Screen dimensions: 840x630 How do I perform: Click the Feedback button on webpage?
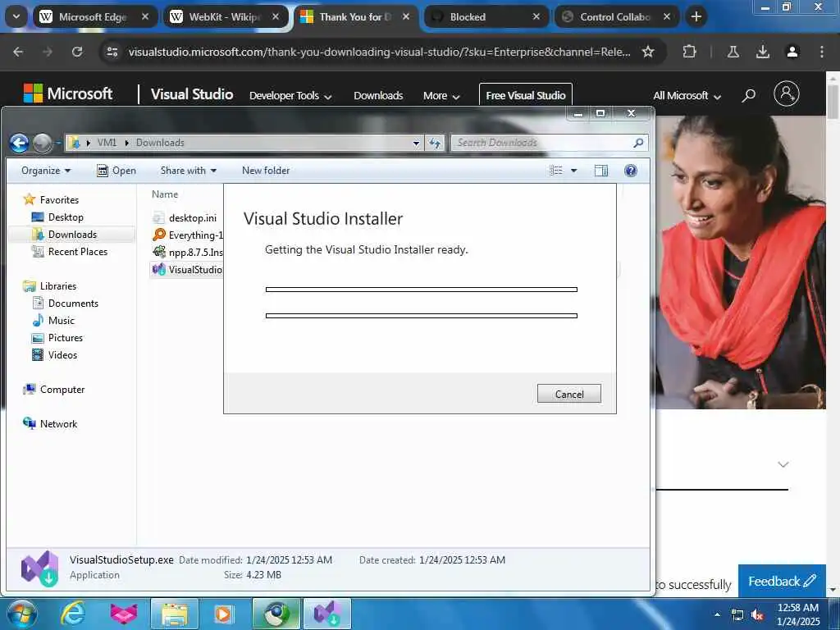[782, 581]
